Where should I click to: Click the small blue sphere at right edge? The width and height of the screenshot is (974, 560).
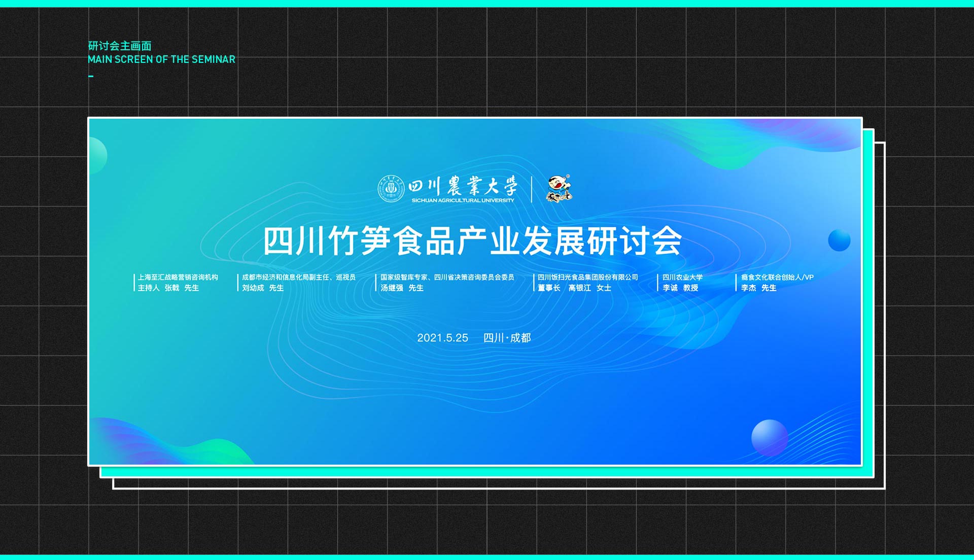(839, 240)
